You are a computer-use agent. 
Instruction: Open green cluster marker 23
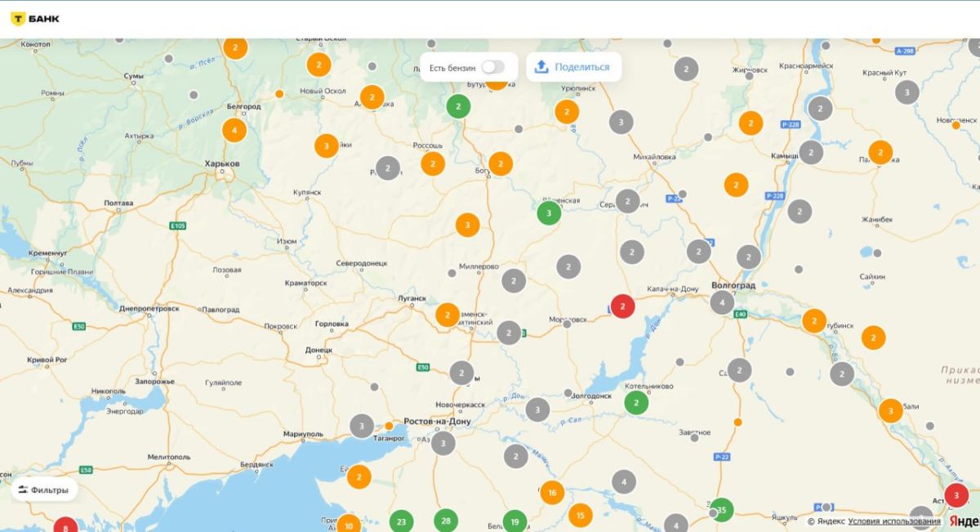401,521
